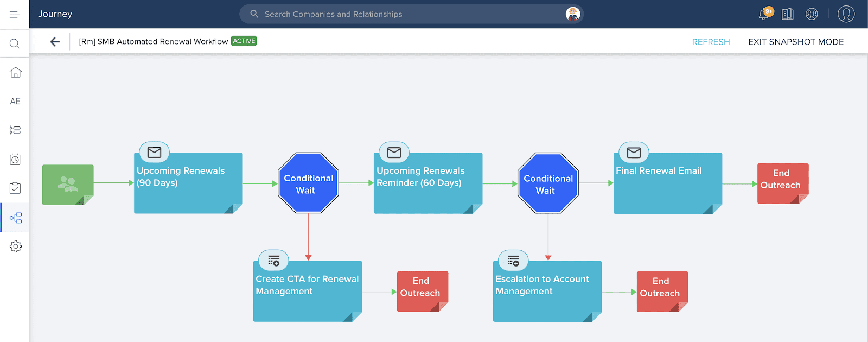Click the sidebar search icon
The width and height of the screenshot is (868, 342).
(x=15, y=43)
